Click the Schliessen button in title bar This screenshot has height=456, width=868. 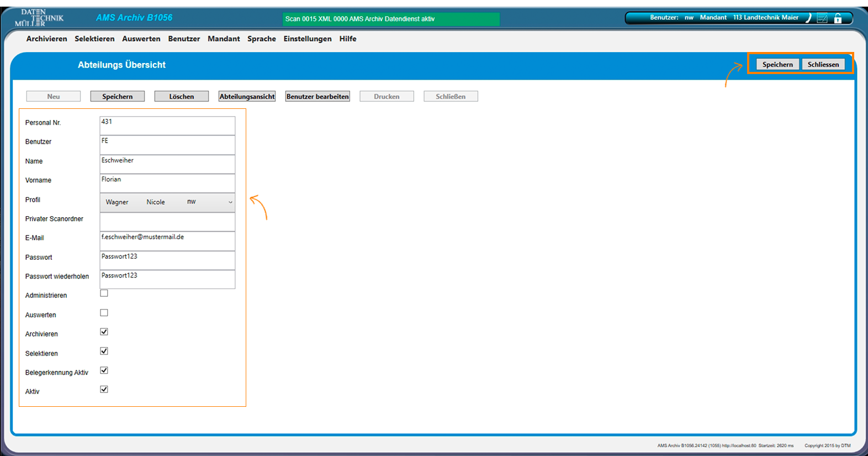(x=823, y=65)
